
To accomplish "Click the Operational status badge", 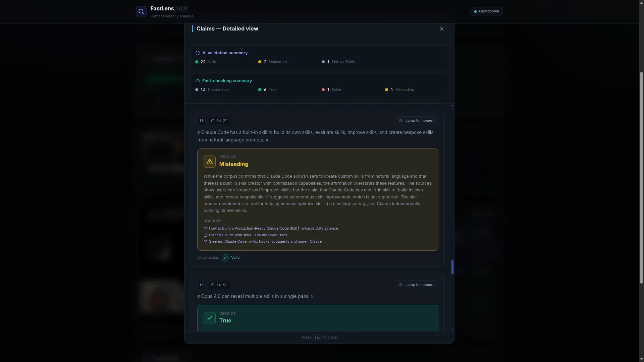I will [x=486, y=11].
